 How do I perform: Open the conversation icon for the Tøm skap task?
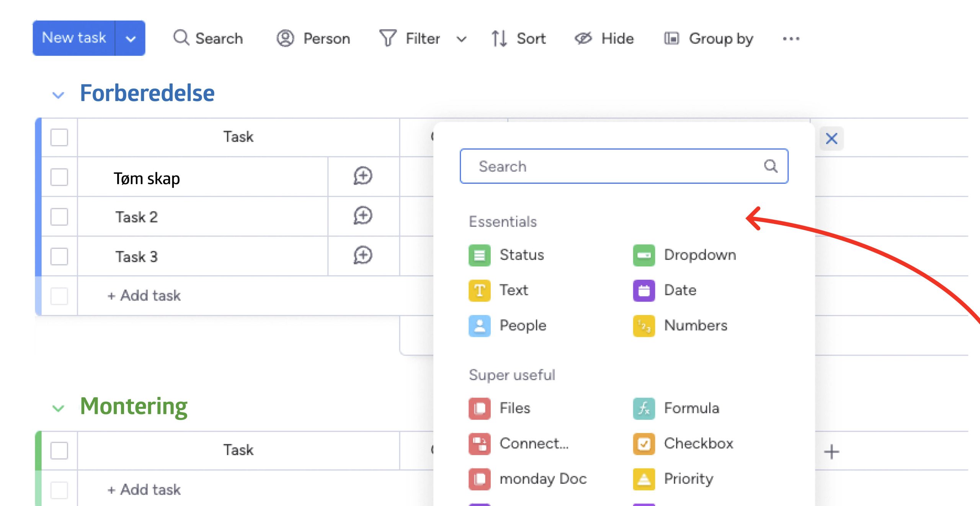(x=363, y=176)
